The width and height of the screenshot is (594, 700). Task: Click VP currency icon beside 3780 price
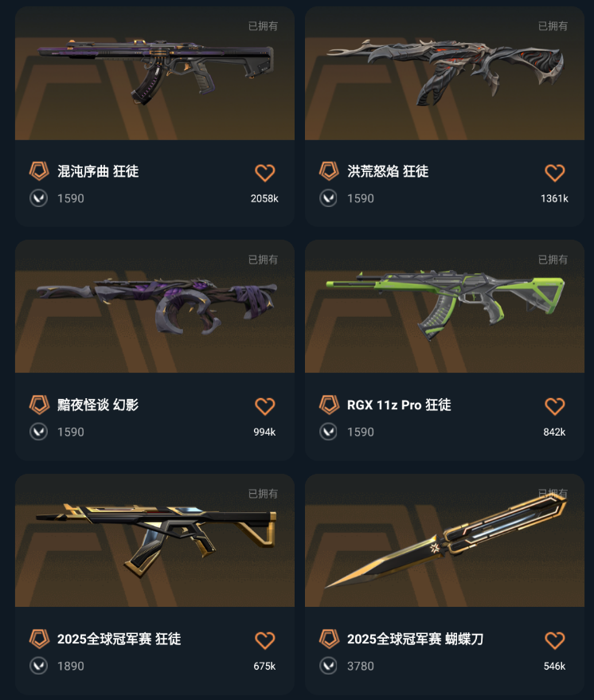click(329, 666)
